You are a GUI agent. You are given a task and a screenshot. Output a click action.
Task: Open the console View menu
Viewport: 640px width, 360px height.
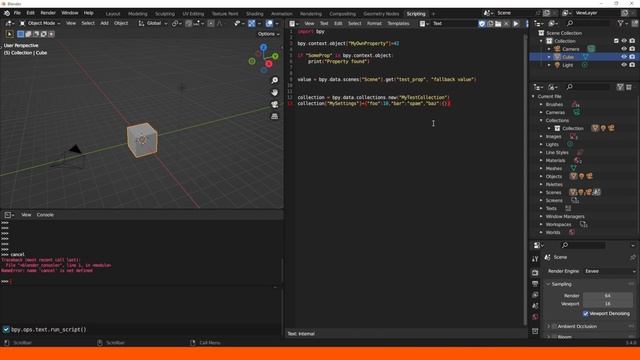(26, 215)
